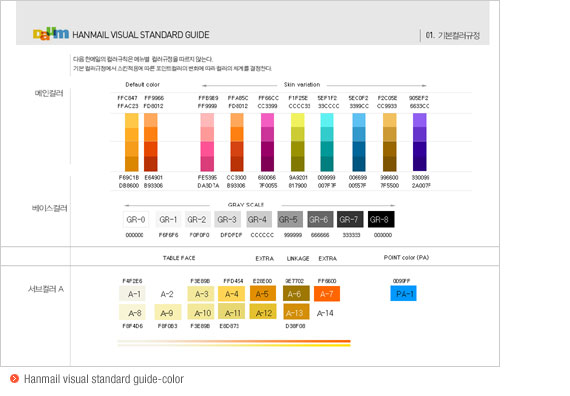Select the A-14 swatch label
Screen dimensions: 570x396
tap(325, 313)
